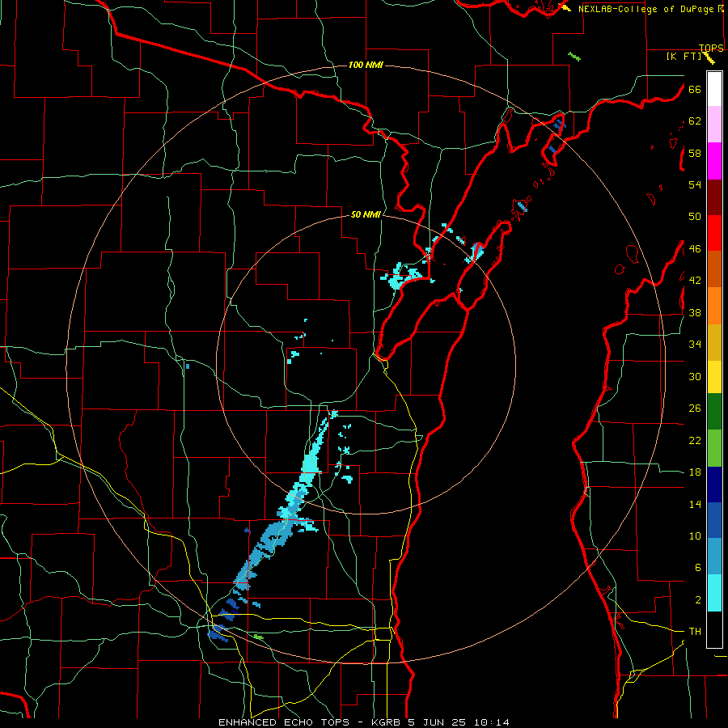Click the "26" scale label
The width and height of the screenshot is (728, 728).
point(695,408)
